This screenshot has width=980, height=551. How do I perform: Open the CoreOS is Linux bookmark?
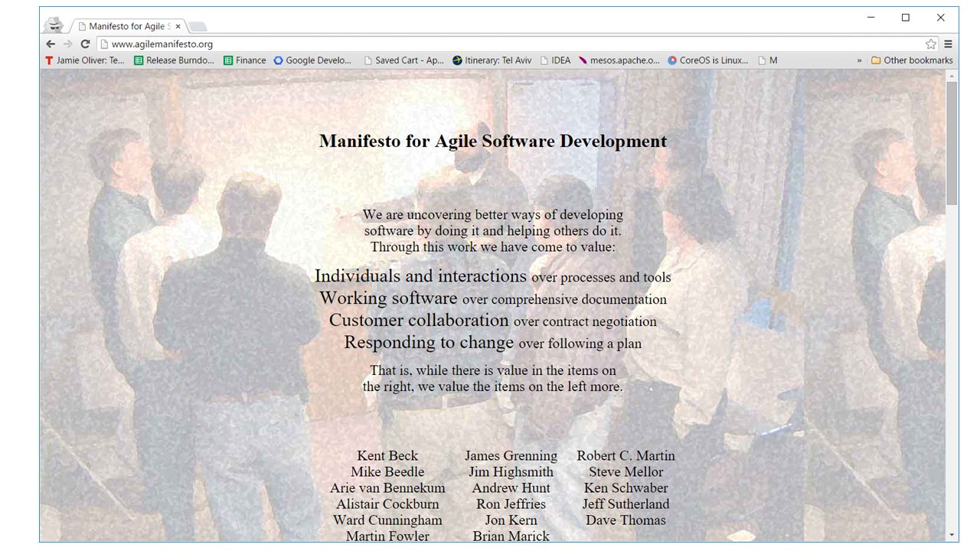tap(708, 60)
